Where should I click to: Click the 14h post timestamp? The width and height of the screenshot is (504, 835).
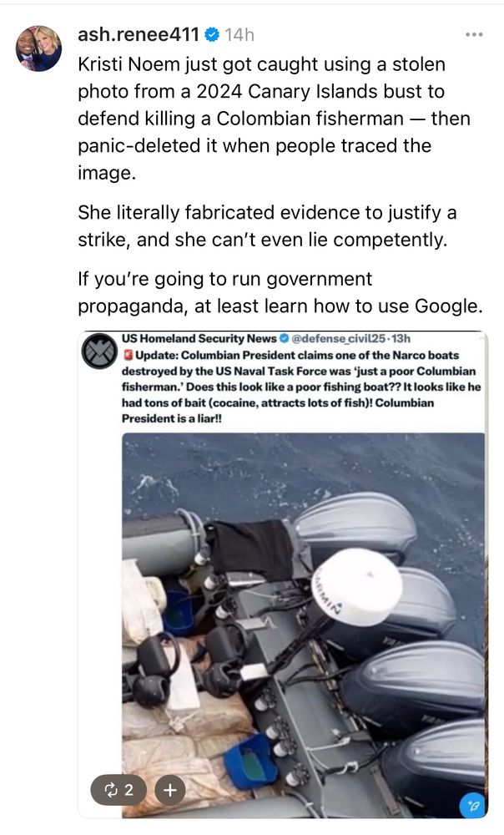(x=239, y=35)
